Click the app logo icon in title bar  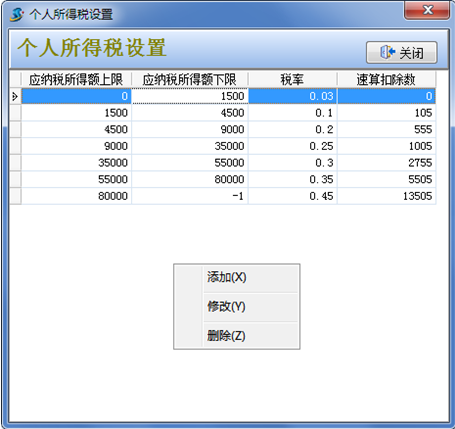tap(17, 14)
